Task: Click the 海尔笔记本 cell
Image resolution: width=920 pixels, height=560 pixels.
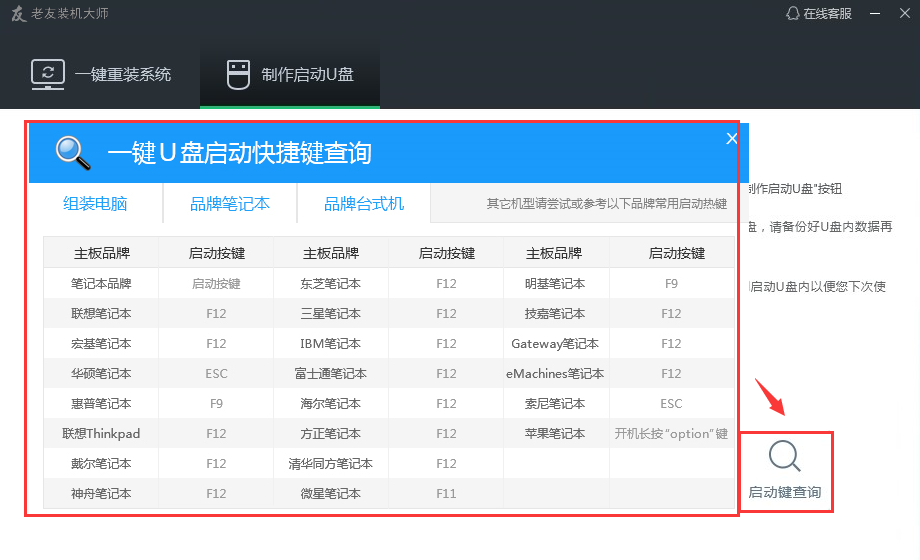Action: (x=330, y=403)
